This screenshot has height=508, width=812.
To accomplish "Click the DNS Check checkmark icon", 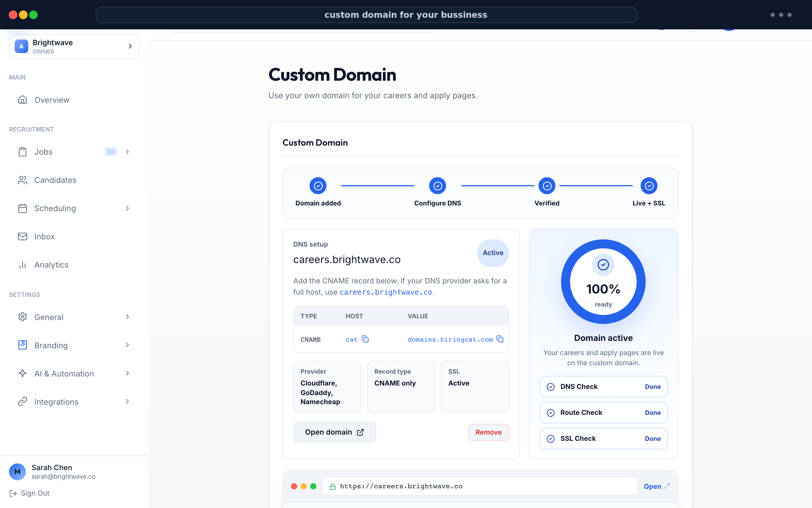I will [x=551, y=387].
